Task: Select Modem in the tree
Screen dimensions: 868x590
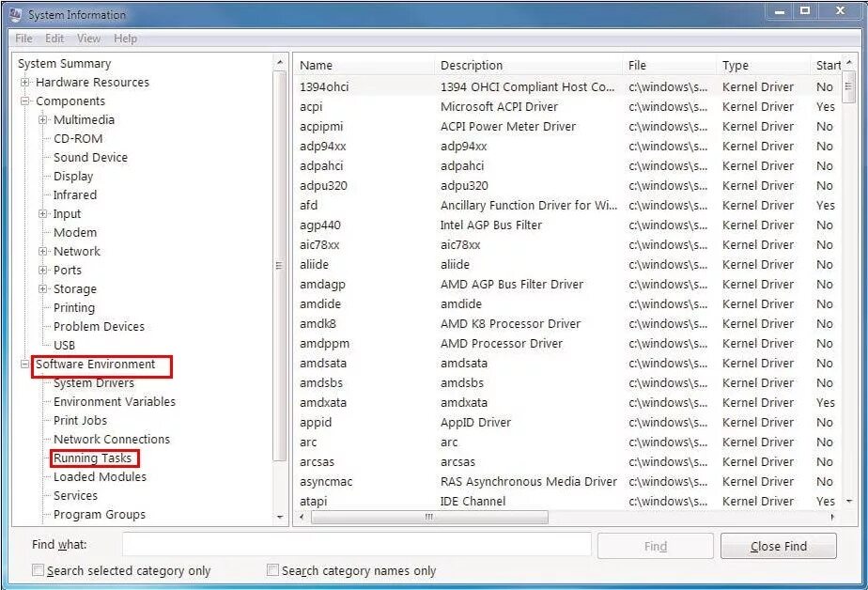Action: click(75, 232)
